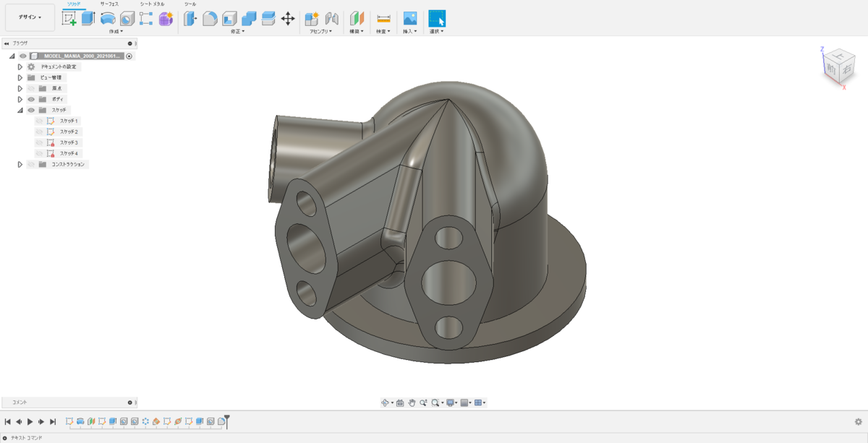The height and width of the screenshot is (443, 868).
Task: Select the Fillet tool
Action: click(210, 19)
